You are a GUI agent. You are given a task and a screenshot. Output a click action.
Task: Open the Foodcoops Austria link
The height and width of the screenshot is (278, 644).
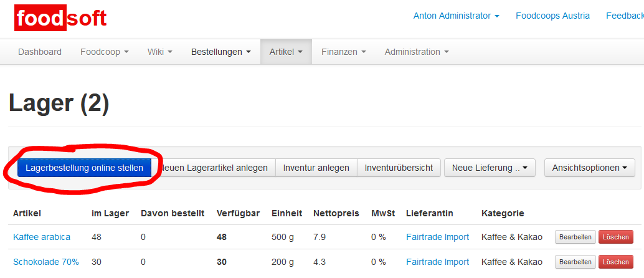click(552, 16)
